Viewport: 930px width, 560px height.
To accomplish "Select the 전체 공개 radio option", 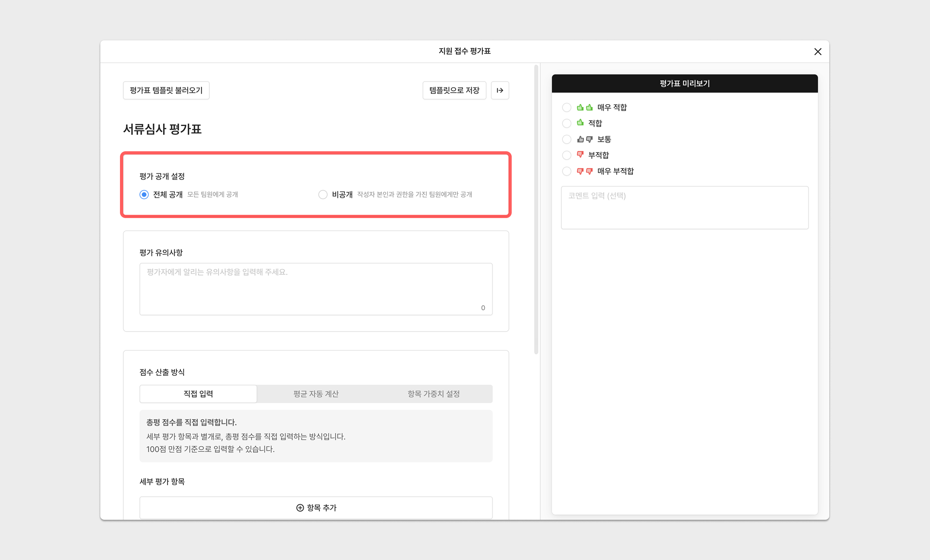I will 144,195.
